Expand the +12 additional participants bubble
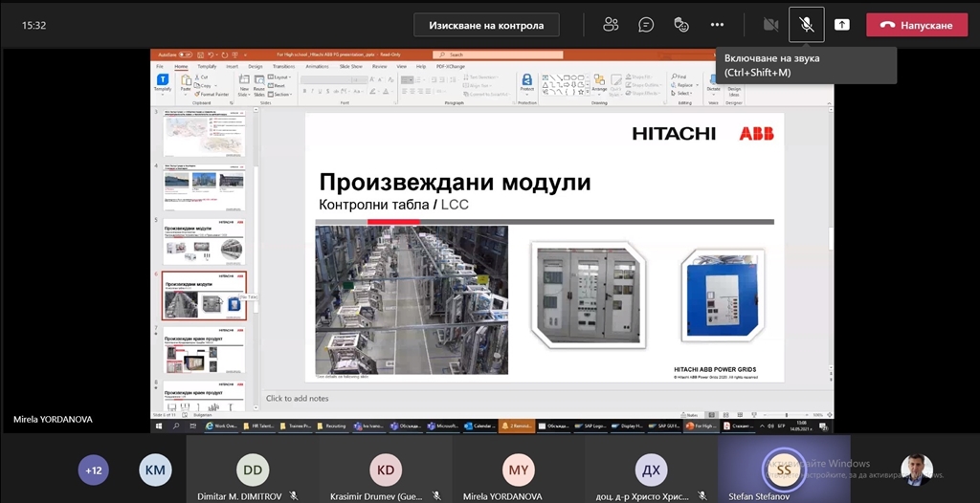 point(94,470)
